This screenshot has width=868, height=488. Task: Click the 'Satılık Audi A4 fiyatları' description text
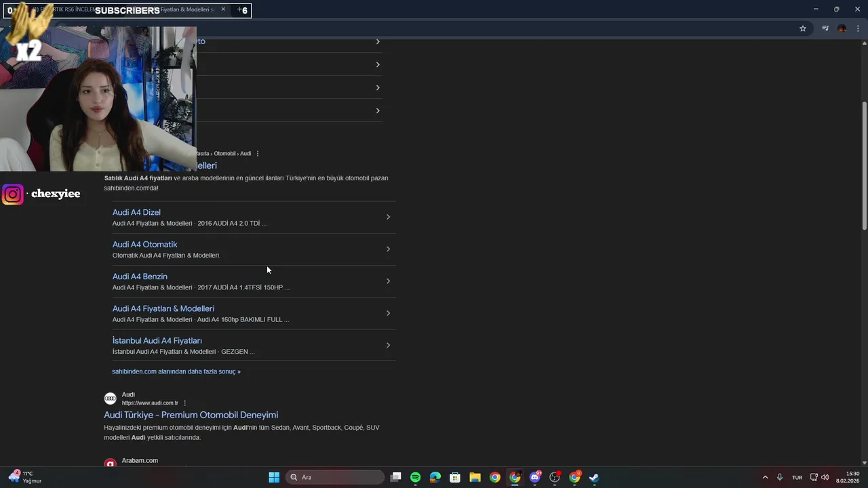click(246, 183)
